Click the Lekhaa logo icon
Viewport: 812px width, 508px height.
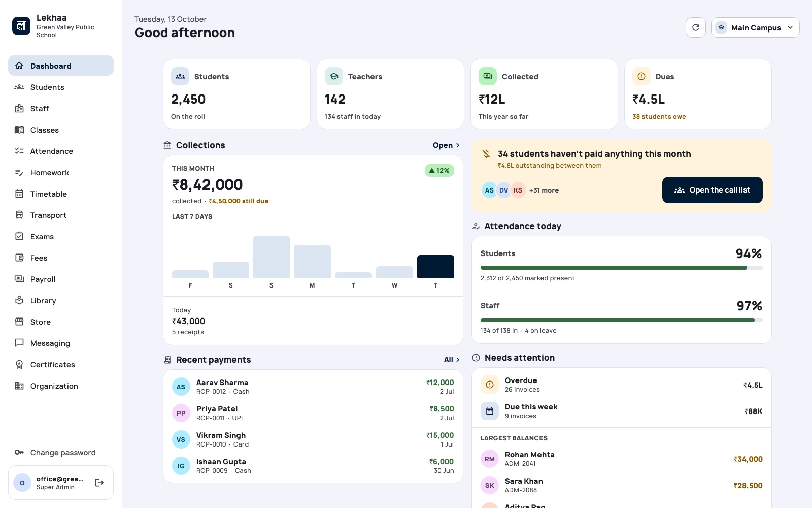(x=21, y=26)
